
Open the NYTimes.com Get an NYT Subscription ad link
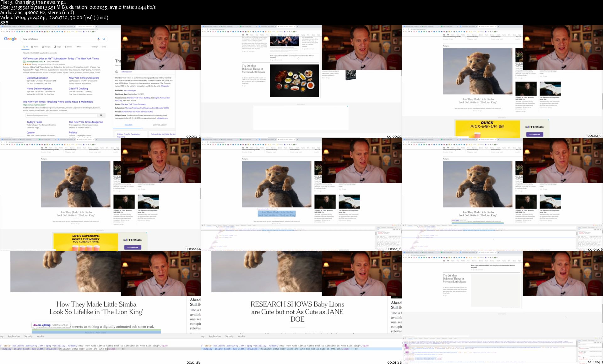click(61, 58)
